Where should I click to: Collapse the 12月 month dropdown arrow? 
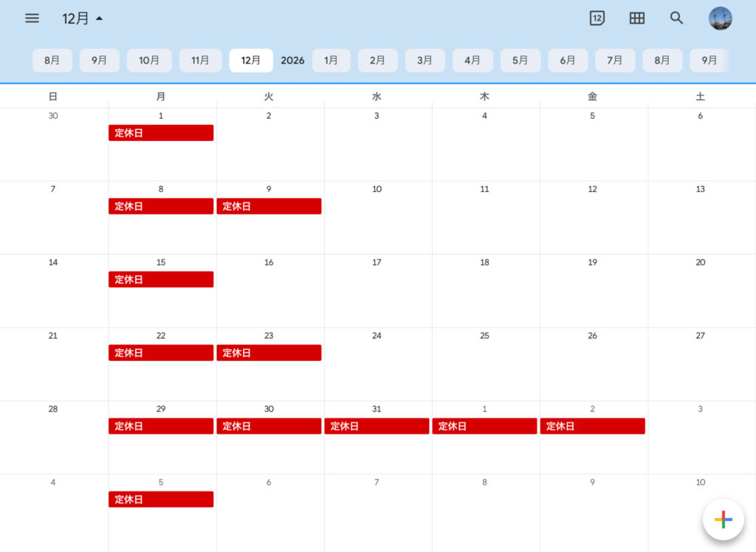click(100, 18)
